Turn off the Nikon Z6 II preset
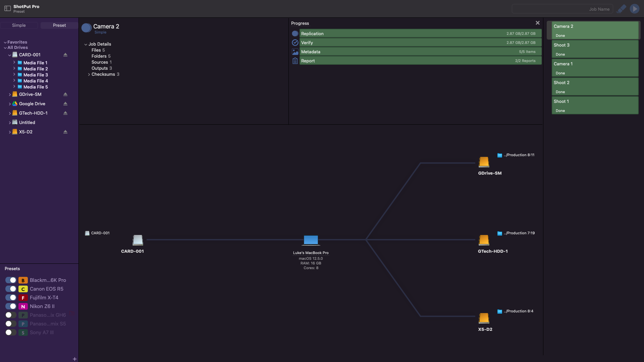This screenshot has width=644, height=362. tap(11, 306)
